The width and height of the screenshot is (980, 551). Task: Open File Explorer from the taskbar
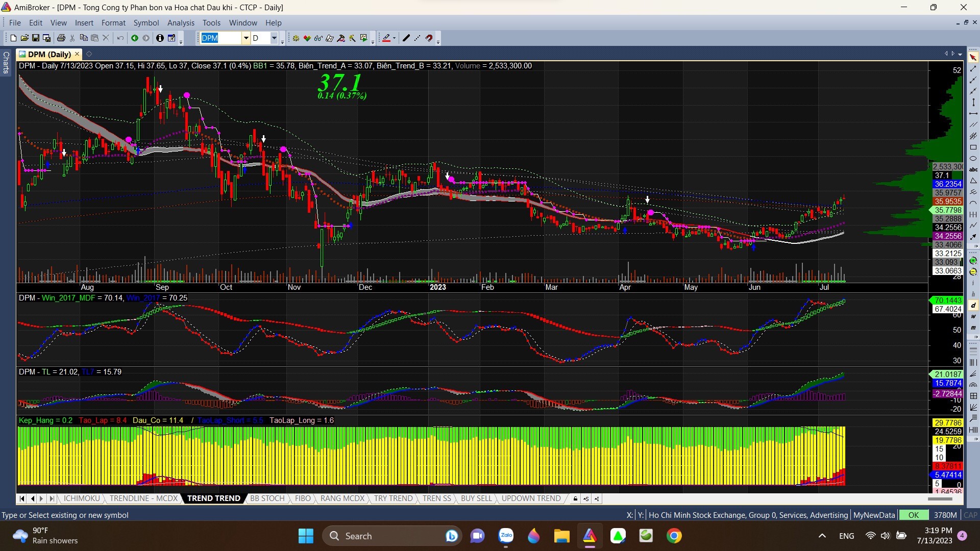(x=561, y=536)
